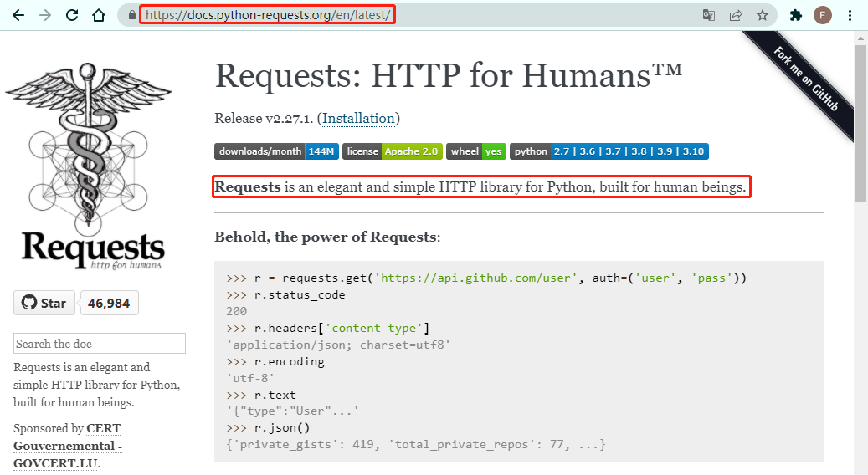Open the user profile avatar
The height and width of the screenshot is (475, 868).
click(x=823, y=15)
